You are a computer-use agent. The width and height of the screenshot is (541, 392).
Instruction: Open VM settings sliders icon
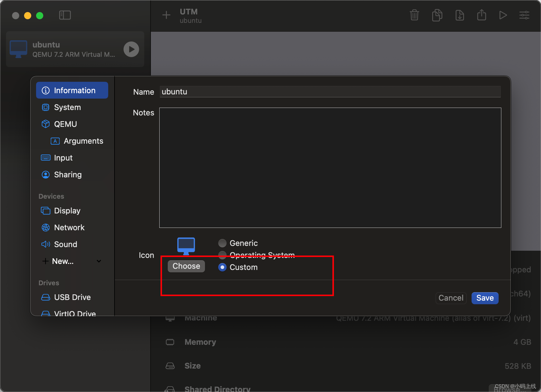coord(524,15)
